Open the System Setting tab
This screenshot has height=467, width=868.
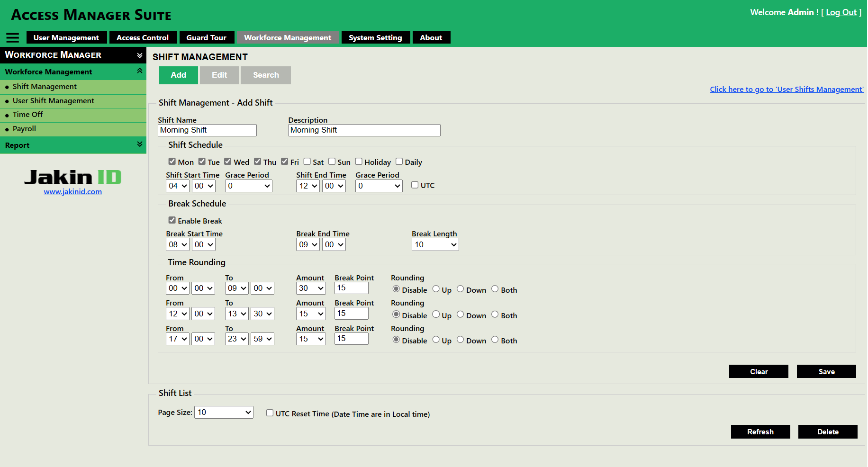(x=375, y=37)
